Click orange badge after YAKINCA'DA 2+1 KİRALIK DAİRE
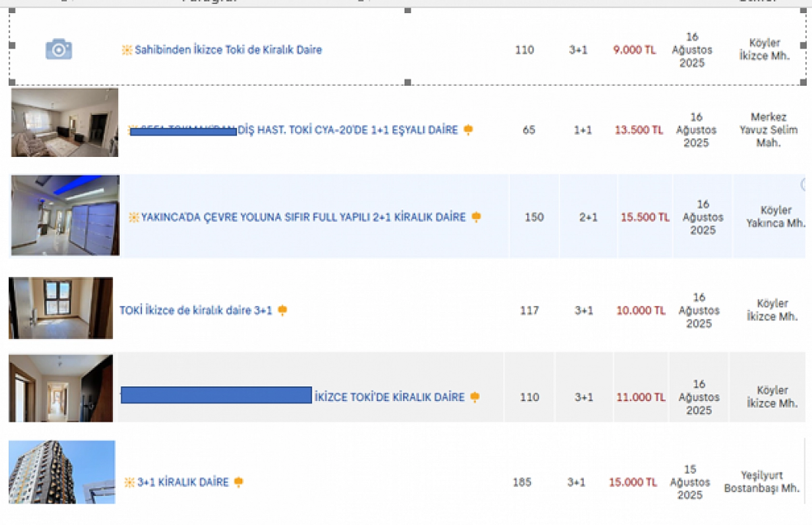The width and height of the screenshot is (812, 525). pyautogui.click(x=476, y=217)
